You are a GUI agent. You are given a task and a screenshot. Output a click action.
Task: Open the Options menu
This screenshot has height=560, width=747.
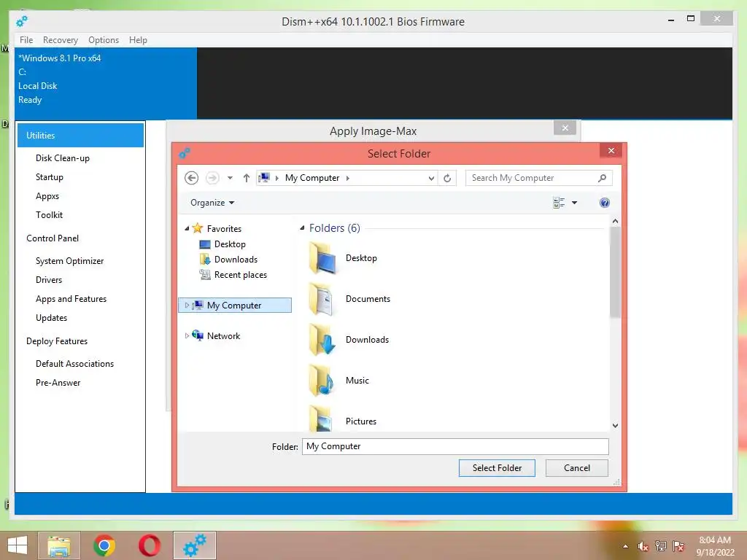pyautogui.click(x=104, y=40)
